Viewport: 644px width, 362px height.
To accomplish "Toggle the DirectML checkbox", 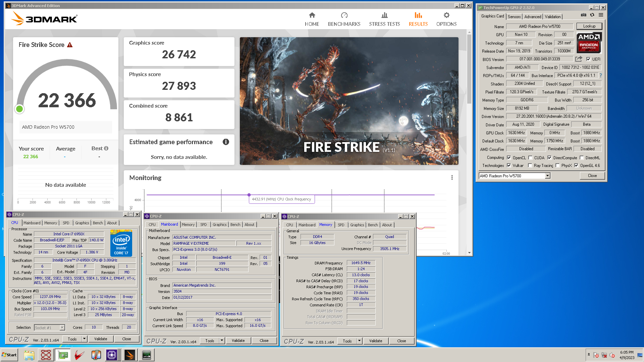I will [x=582, y=158].
